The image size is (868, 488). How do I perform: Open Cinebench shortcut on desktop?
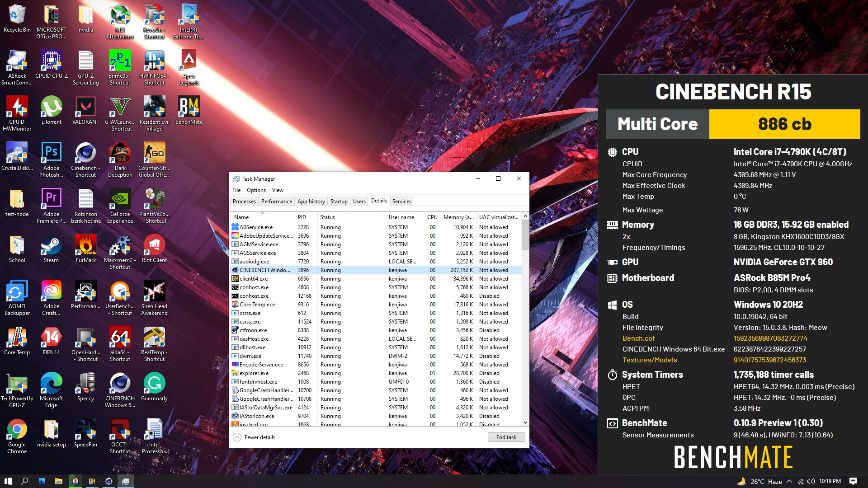click(85, 160)
